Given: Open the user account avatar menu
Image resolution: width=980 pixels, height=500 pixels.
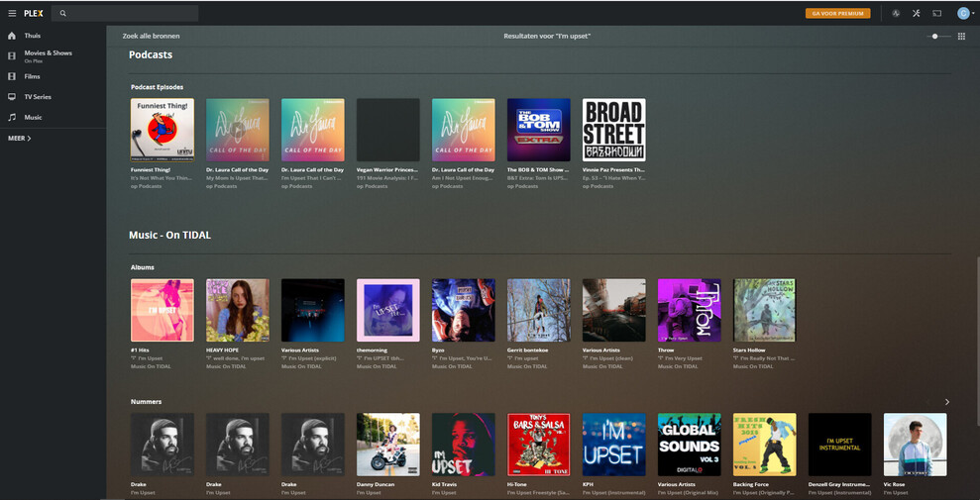Looking at the screenshot, I should click(x=965, y=13).
